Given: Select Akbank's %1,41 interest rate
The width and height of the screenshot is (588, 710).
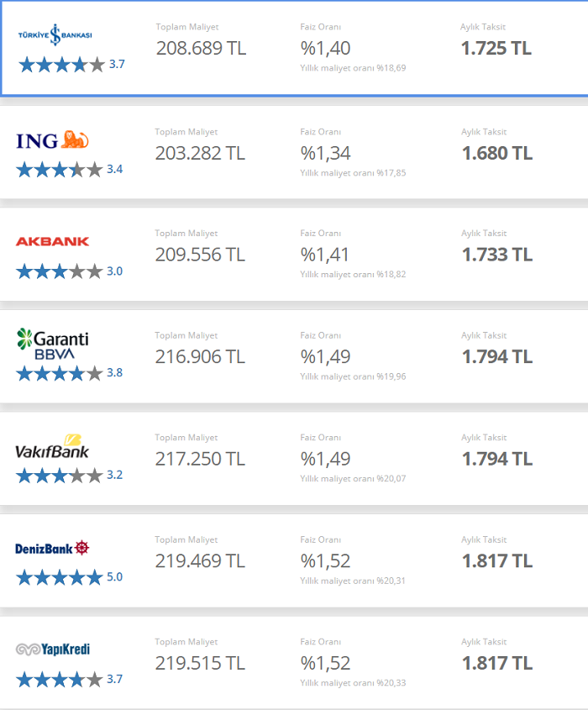Looking at the screenshot, I should [325, 255].
